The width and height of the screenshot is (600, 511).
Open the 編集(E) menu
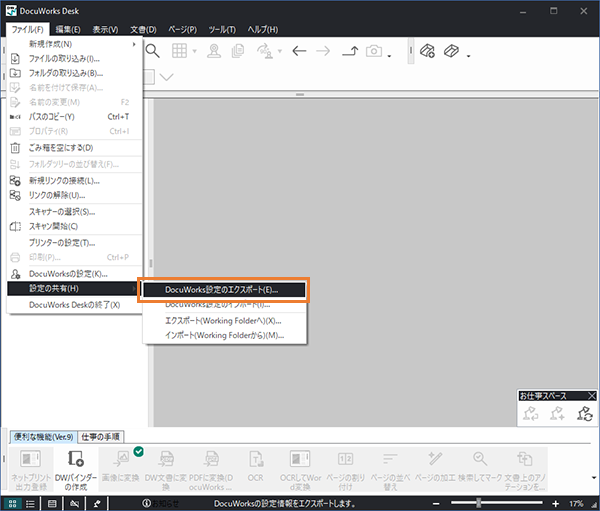[x=68, y=29]
